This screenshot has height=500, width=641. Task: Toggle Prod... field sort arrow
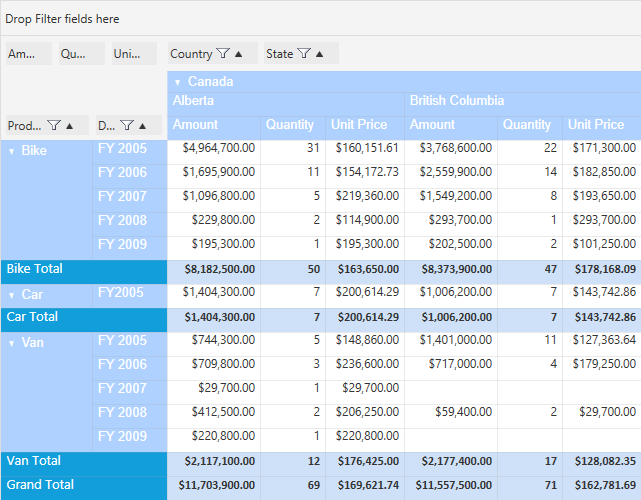(69, 126)
